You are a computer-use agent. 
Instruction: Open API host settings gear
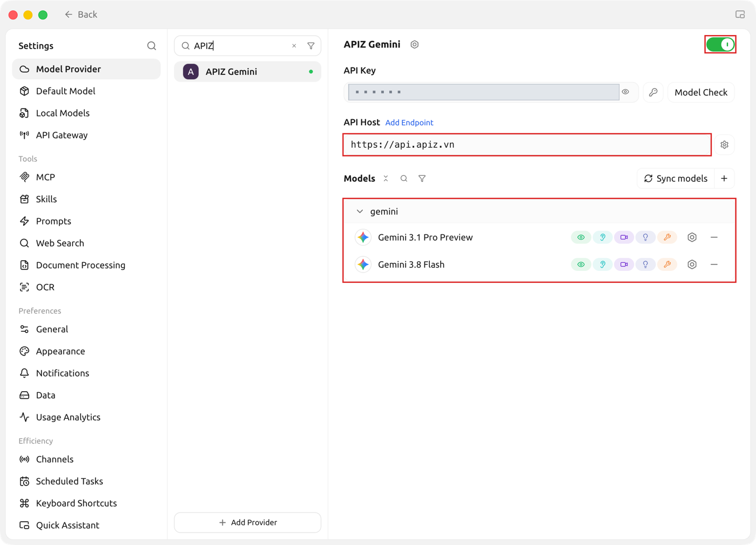(725, 145)
